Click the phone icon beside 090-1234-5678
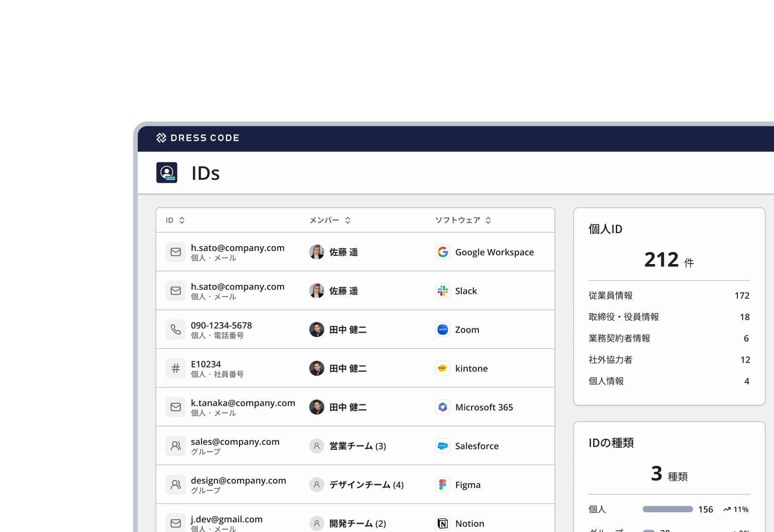 (176, 329)
